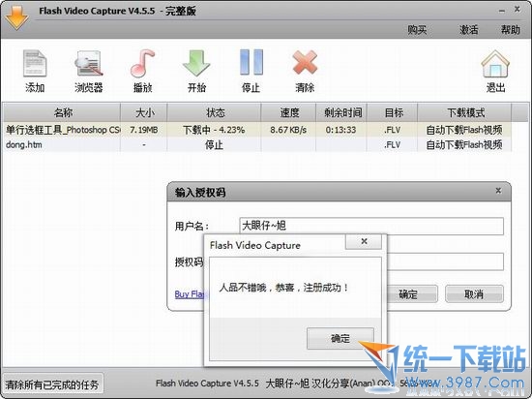Exit via the 退出 house icon
The width and height of the screenshot is (532, 399).
(x=495, y=64)
